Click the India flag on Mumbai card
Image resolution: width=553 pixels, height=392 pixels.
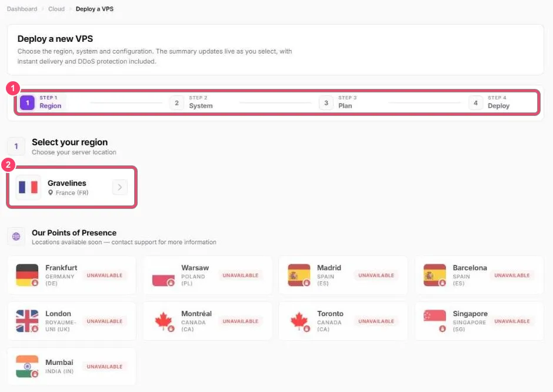pyautogui.click(x=27, y=366)
